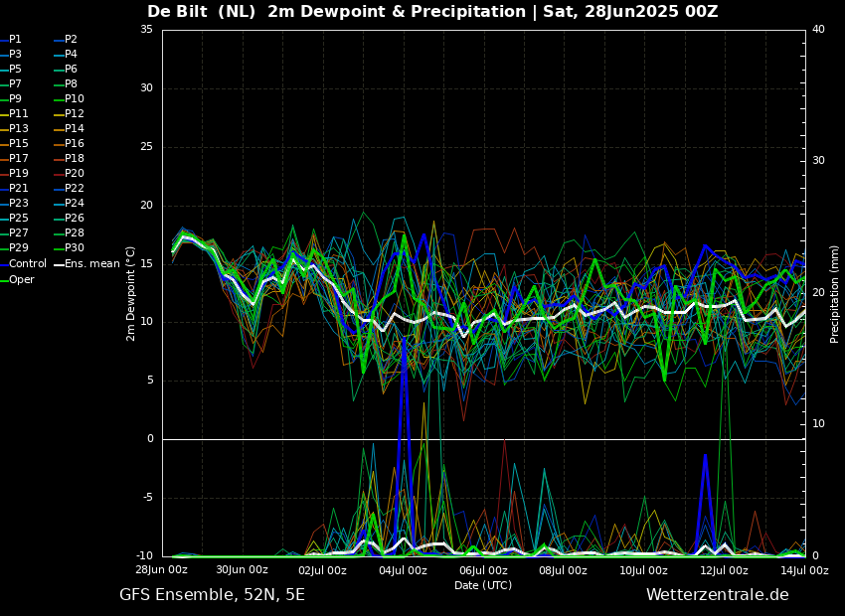
Task: Click the 02Jul 00z date tick label
Action: point(322,570)
